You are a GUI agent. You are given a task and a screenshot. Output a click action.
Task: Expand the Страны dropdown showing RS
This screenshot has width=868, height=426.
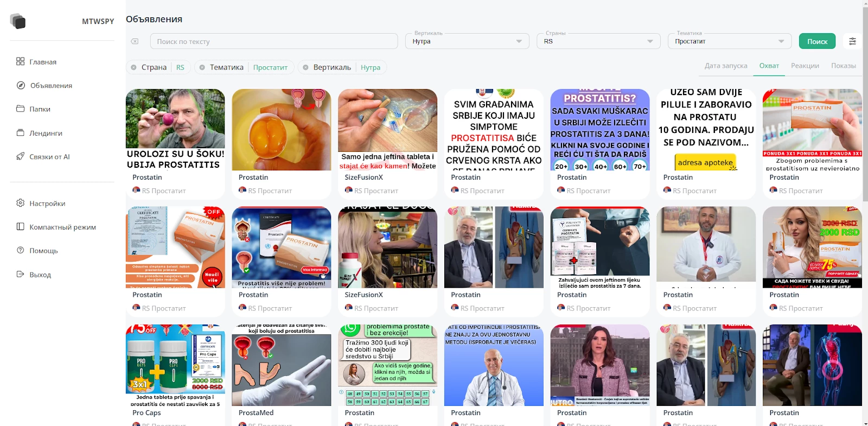coord(598,41)
